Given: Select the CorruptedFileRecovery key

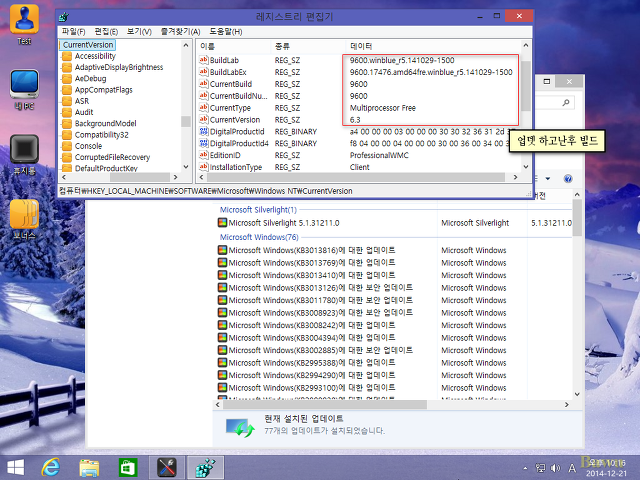Looking at the screenshot, I should click(112, 157).
